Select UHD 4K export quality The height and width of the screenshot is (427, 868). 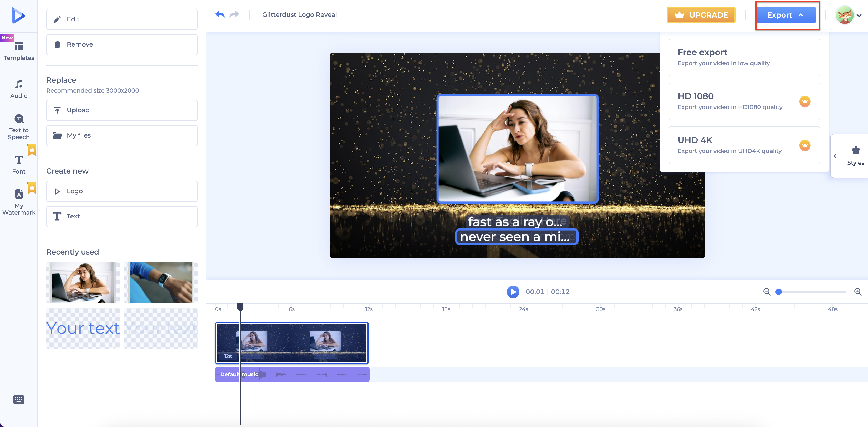pos(744,145)
